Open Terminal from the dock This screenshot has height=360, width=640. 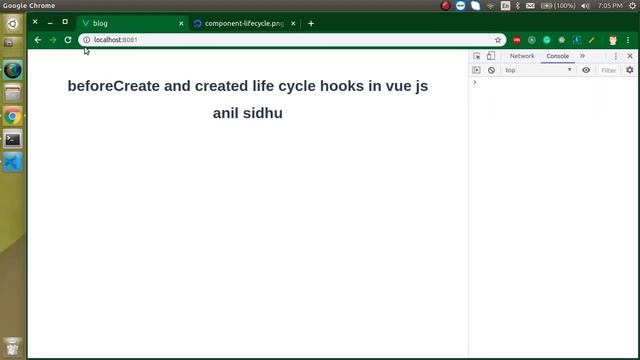click(x=13, y=140)
